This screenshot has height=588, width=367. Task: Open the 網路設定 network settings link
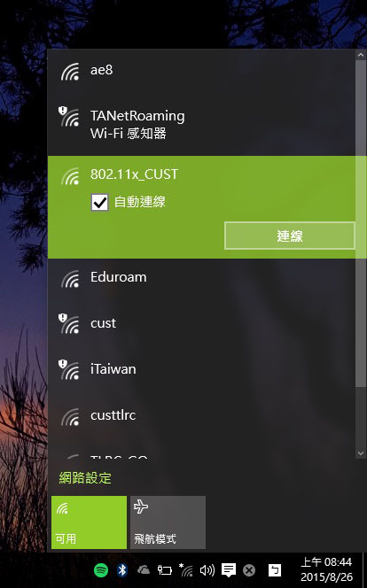click(85, 478)
